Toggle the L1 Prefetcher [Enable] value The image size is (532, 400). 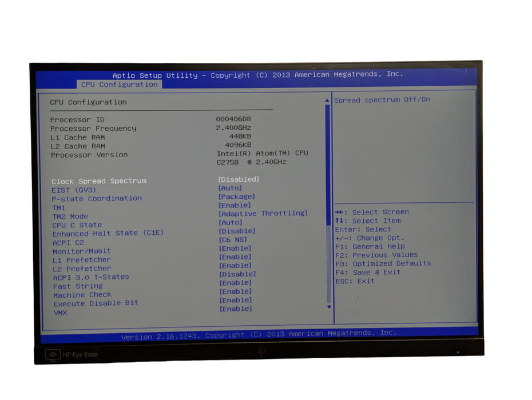[x=235, y=257]
